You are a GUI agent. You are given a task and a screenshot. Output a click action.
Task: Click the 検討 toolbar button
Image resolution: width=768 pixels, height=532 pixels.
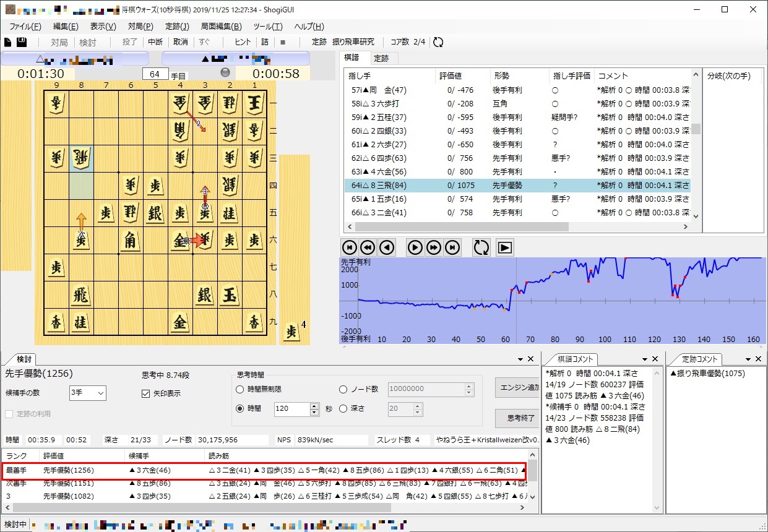tap(88, 42)
